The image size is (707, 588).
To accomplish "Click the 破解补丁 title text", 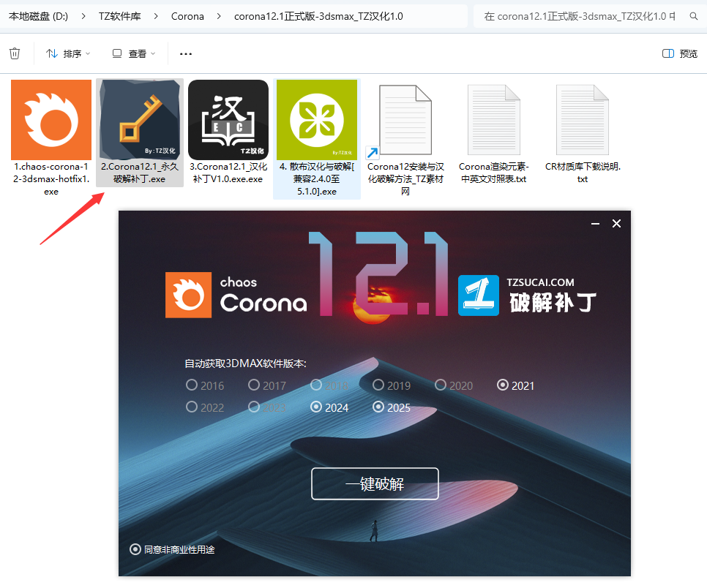I will (553, 302).
